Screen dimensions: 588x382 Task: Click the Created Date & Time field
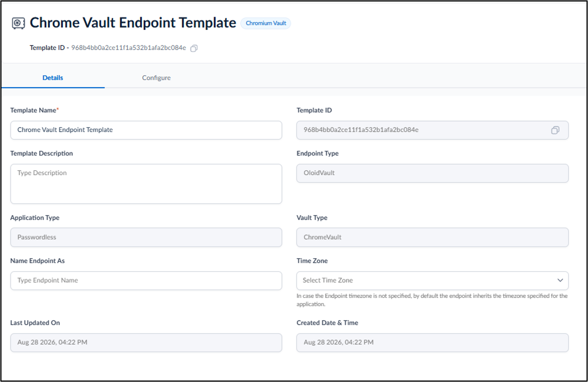433,343
